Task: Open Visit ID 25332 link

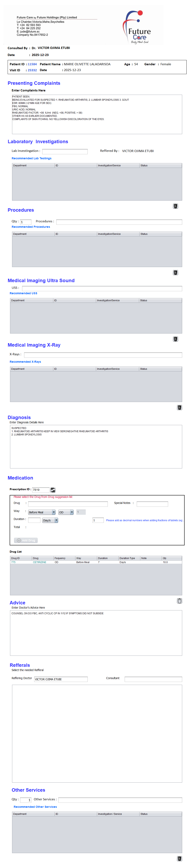Action: pos(32,70)
